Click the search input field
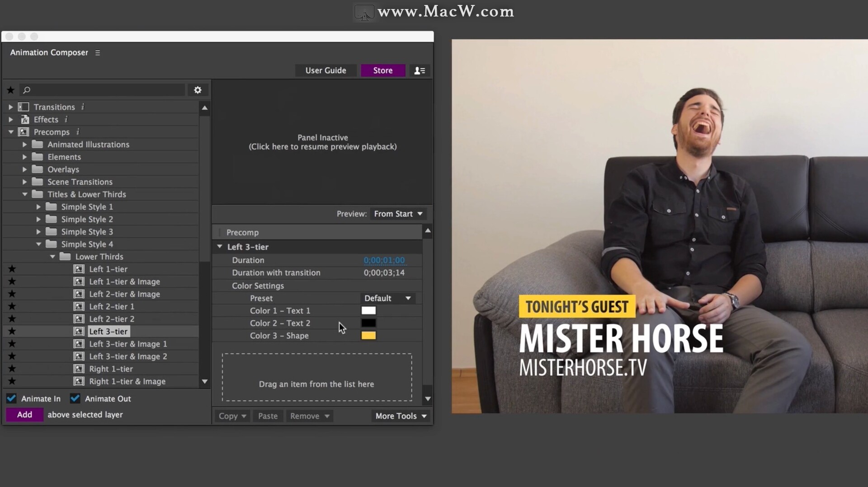 point(102,90)
